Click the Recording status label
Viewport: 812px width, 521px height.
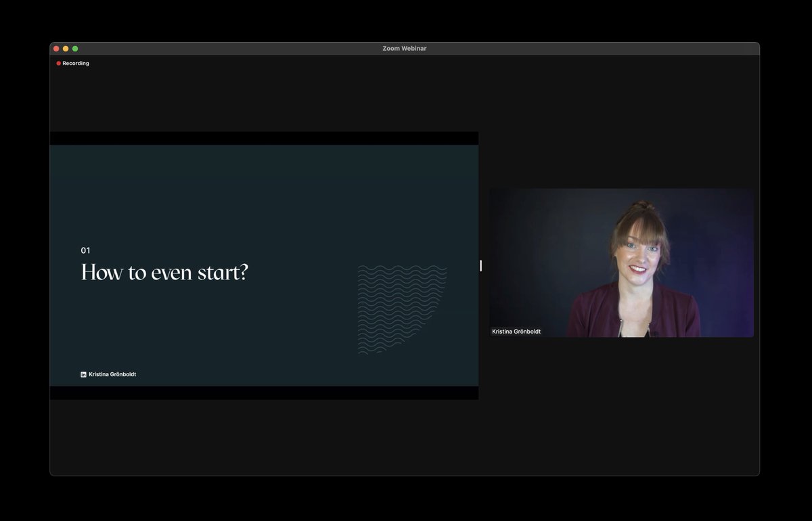(74, 63)
